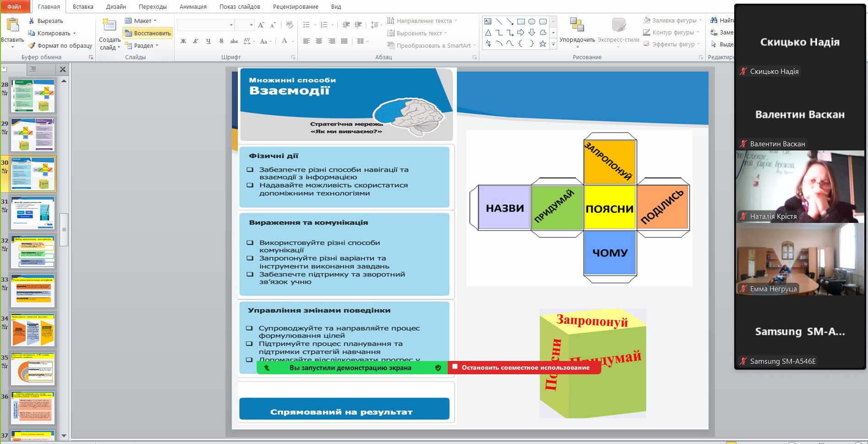Select the isosceles triangle shape
This screenshot has width=868, height=444.
pos(488,33)
